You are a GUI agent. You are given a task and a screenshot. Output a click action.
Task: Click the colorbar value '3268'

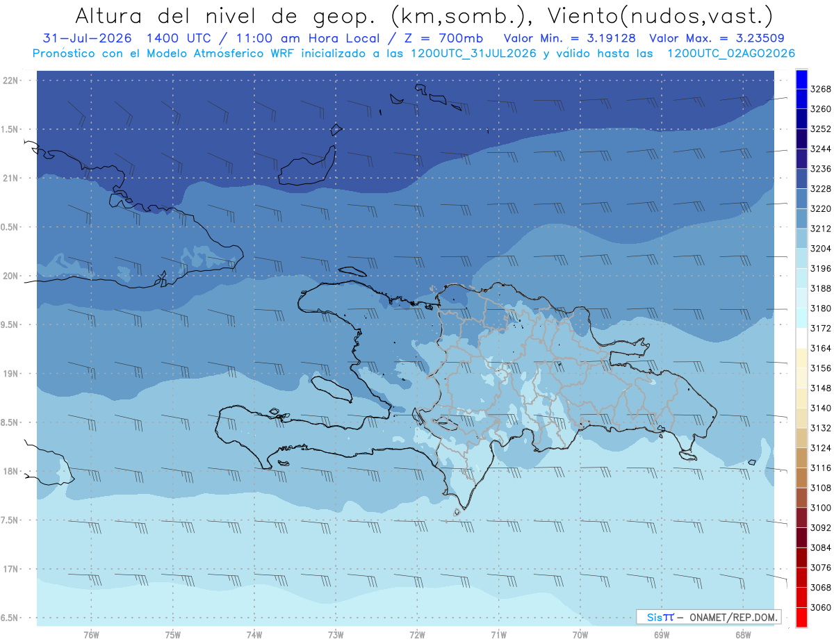[x=820, y=89]
